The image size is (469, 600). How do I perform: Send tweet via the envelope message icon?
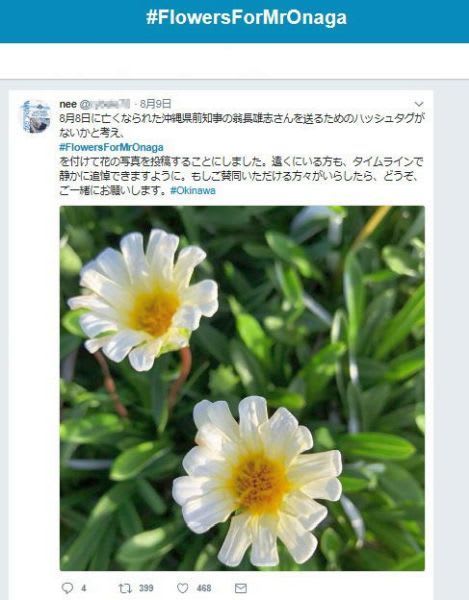pos(241,588)
